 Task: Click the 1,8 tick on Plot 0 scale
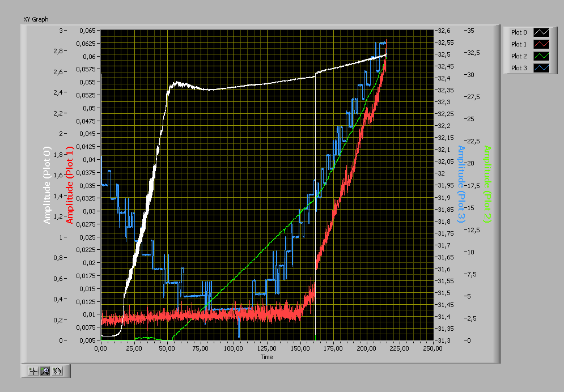pos(58,155)
